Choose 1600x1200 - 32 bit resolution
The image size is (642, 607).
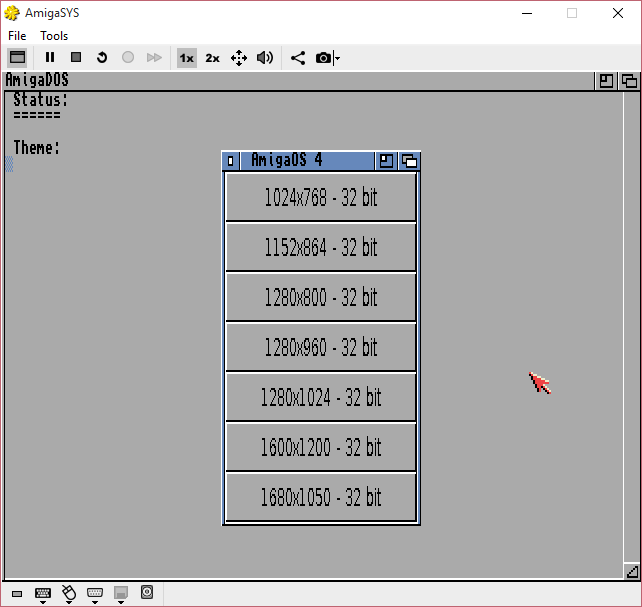tap(321, 447)
